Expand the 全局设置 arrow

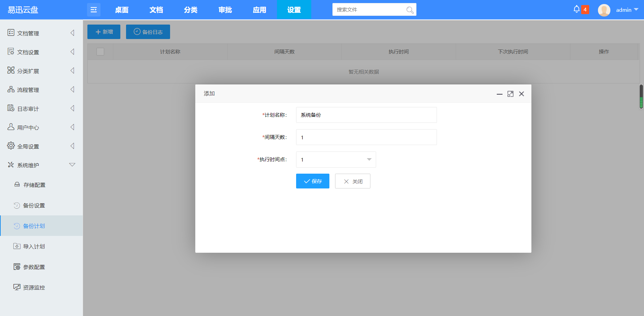tap(72, 146)
